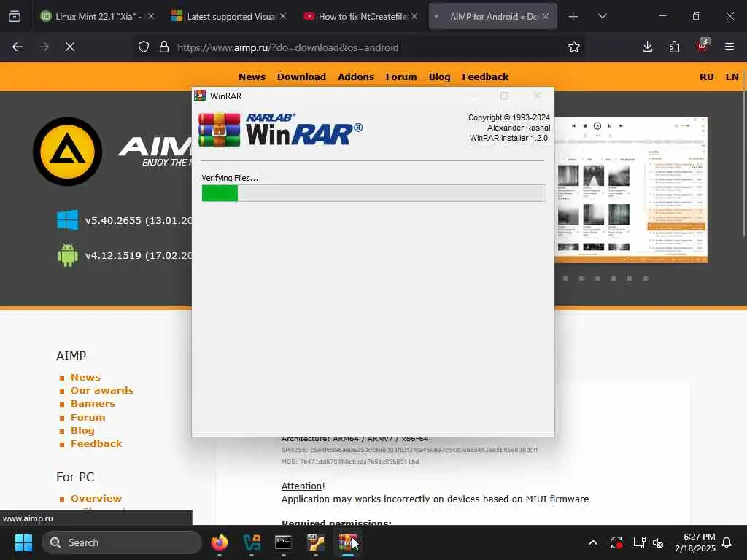
Task: Close the AIMP for Android tab
Action: coord(546,17)
